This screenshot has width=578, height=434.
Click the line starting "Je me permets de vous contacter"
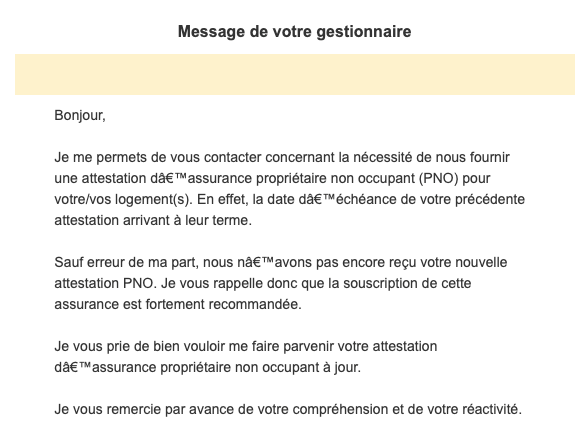click(282, 158)
